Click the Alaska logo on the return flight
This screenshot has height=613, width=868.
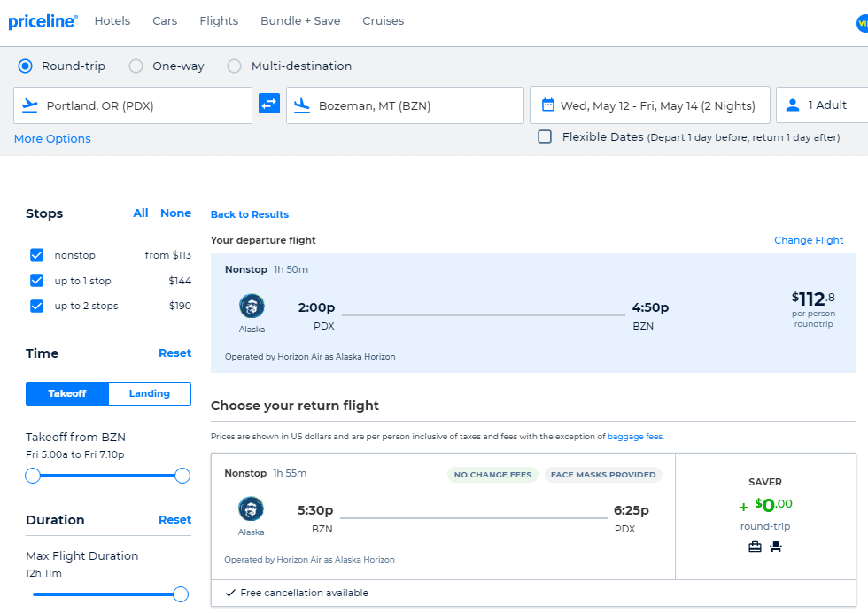pyautogui.click(x=251, y=508)
